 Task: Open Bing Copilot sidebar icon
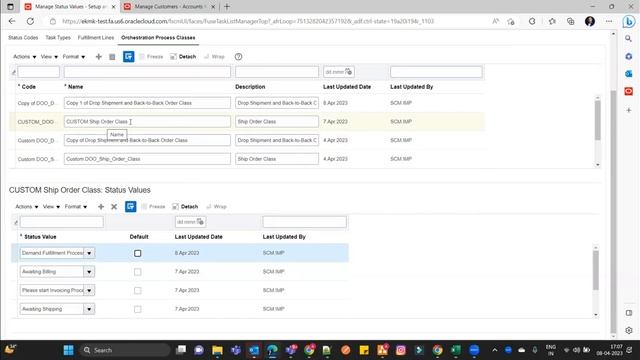629,21
